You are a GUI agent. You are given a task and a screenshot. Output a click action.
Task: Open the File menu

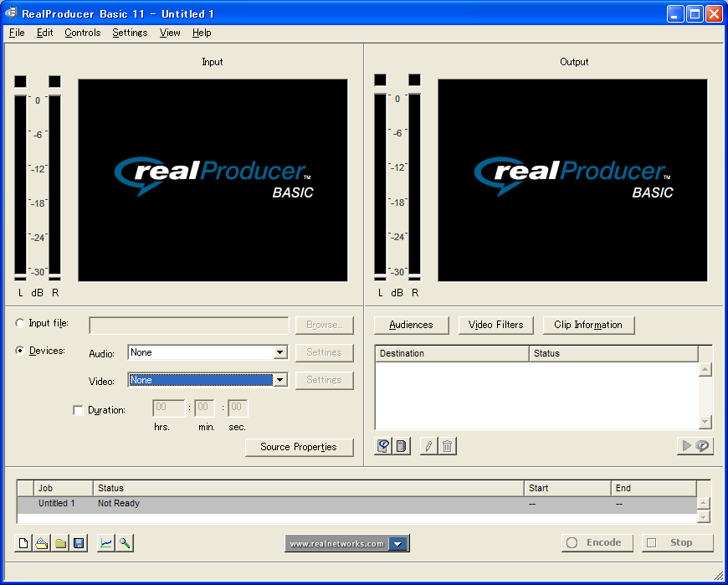tap(17, 33)
